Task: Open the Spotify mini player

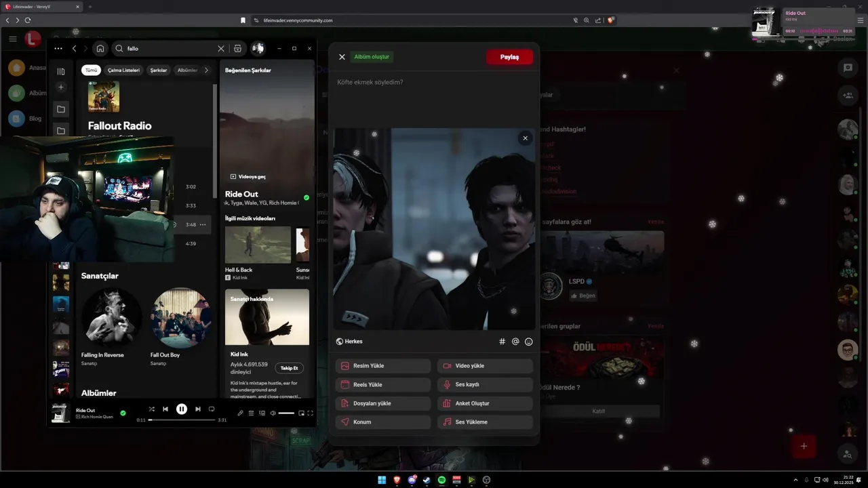Action: pos(301,413)
